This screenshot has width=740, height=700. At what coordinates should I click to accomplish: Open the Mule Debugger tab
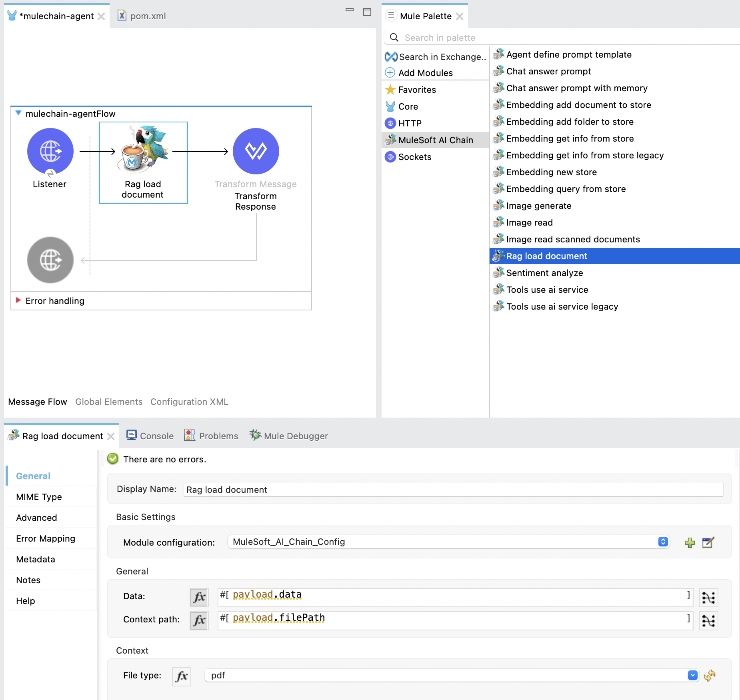[288, 436]
